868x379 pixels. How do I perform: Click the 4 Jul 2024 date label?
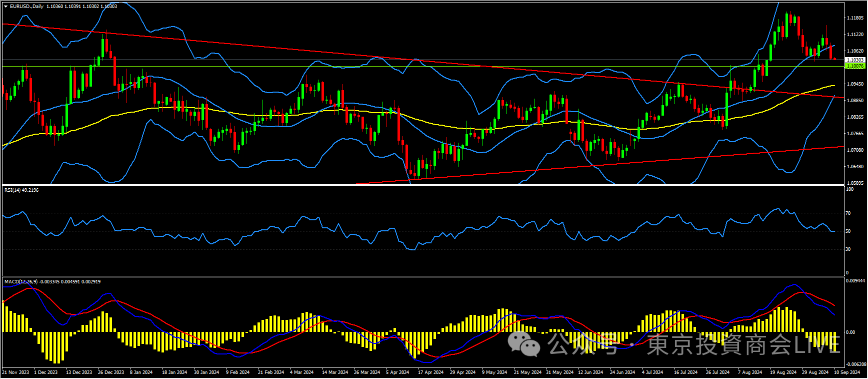pos(652,372)
